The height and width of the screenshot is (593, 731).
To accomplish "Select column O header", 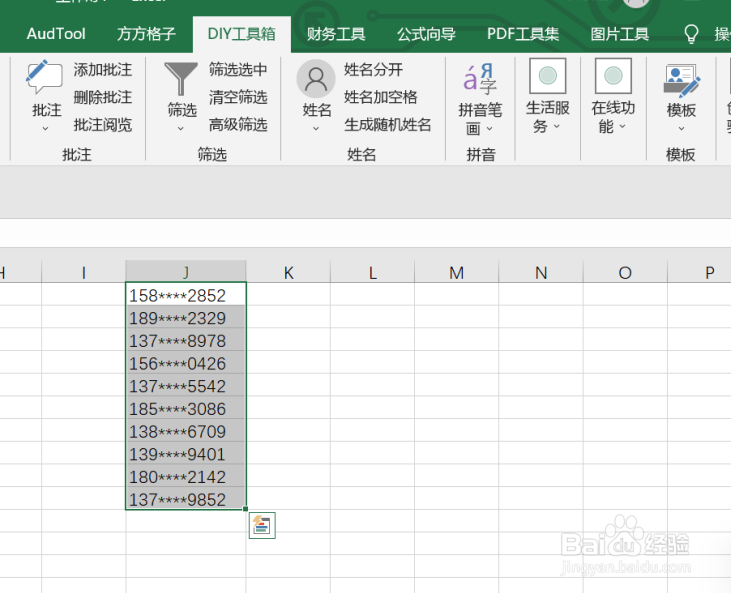I will pos(625,272).
